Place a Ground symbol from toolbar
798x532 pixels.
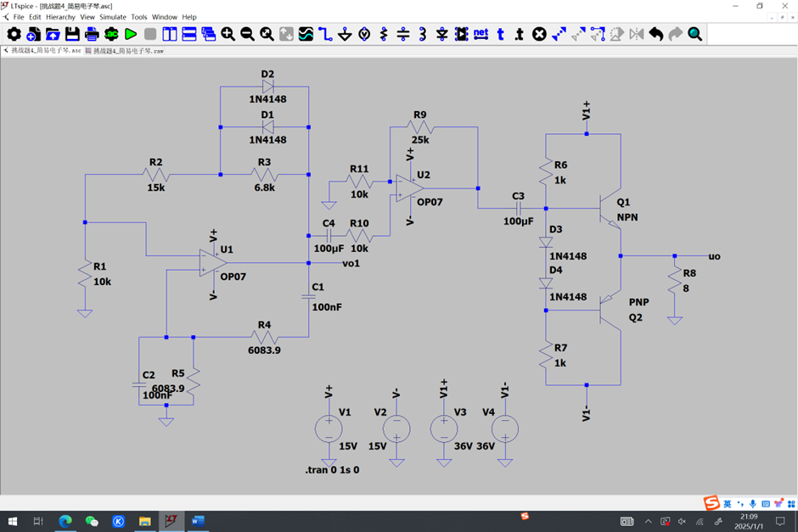tap(345, 34)
